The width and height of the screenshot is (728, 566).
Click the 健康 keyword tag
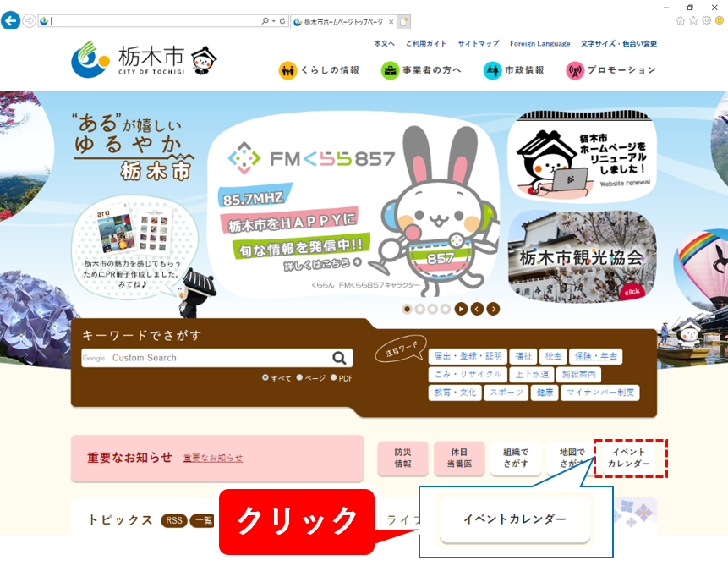coord(545,393)
